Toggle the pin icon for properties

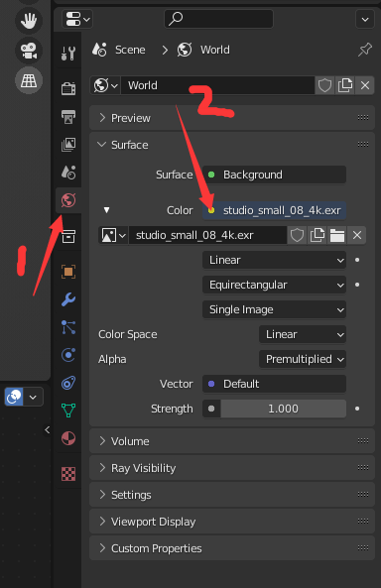coord(365,50)
